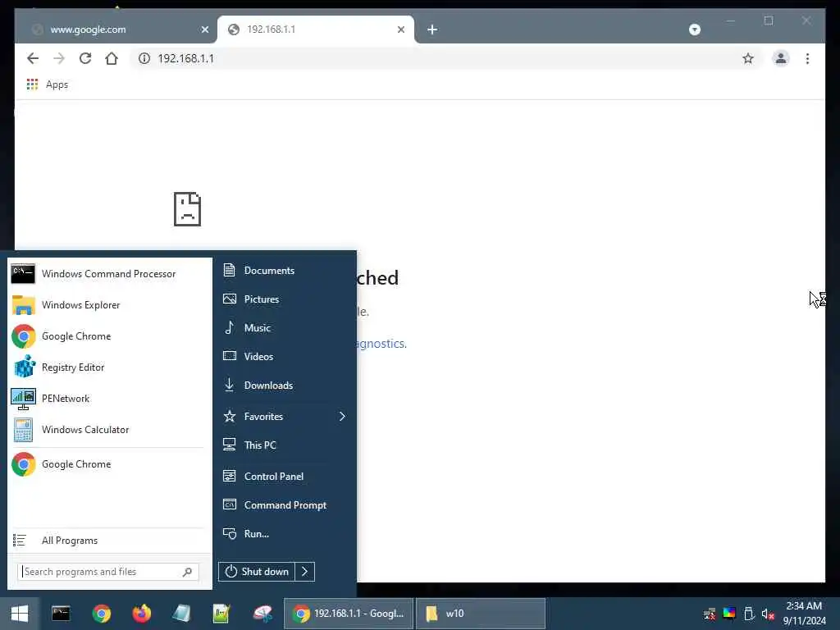The height and width of the screenshot is (630, 840).
Task: Click the USB safely remove tray icon
Action: coord(749,614)
